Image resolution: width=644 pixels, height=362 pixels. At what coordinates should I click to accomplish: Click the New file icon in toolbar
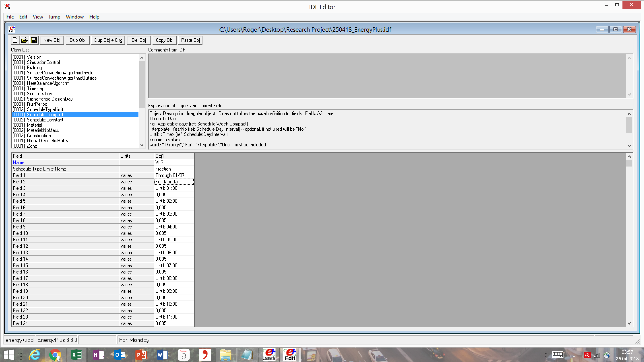coord(15,40)
